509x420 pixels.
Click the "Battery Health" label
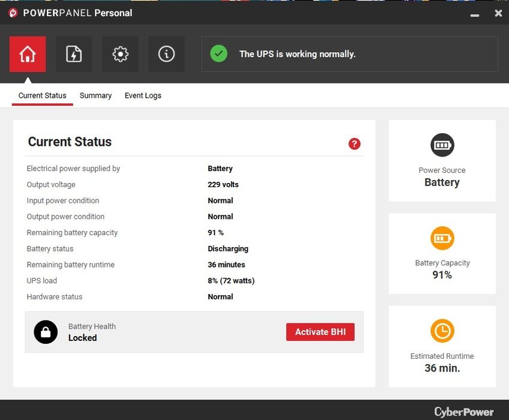[92, 326]
